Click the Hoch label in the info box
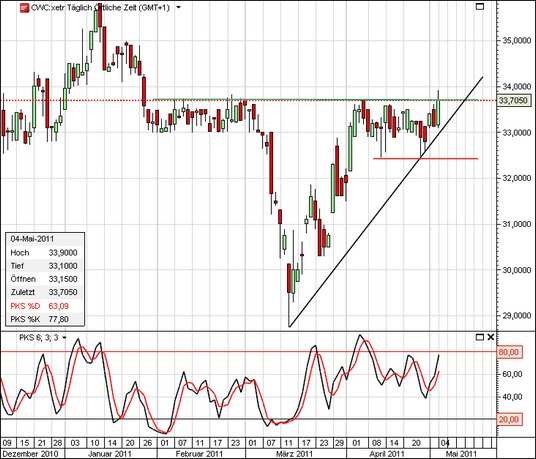Viewport: 536px width, 459px height. pos(19,253)
